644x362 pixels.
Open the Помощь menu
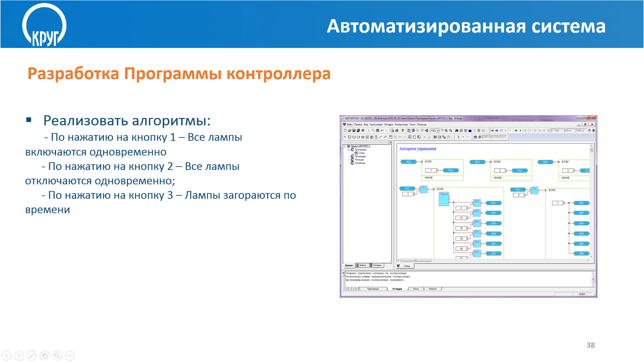coord(422,124)
